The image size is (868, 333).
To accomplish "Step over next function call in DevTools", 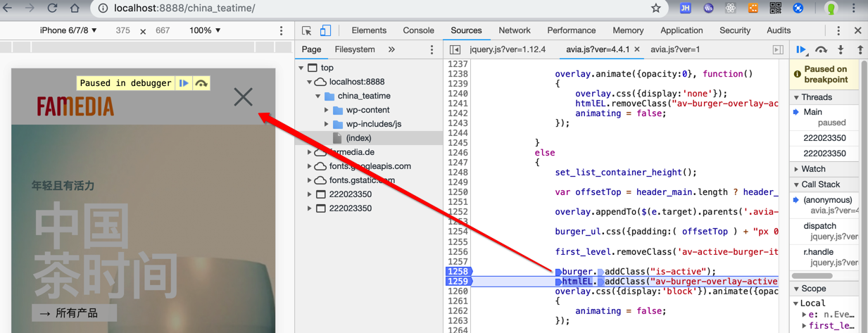I will (x=821, y=50).
